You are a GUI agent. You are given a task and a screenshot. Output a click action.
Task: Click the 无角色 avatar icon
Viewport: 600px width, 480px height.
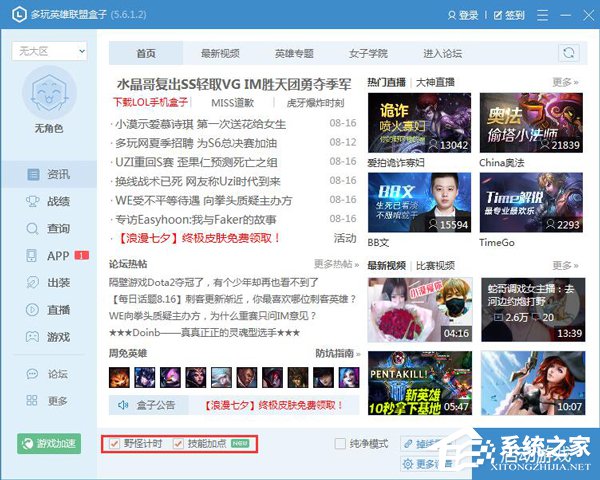pyautogui.click(x=49, y=92)
